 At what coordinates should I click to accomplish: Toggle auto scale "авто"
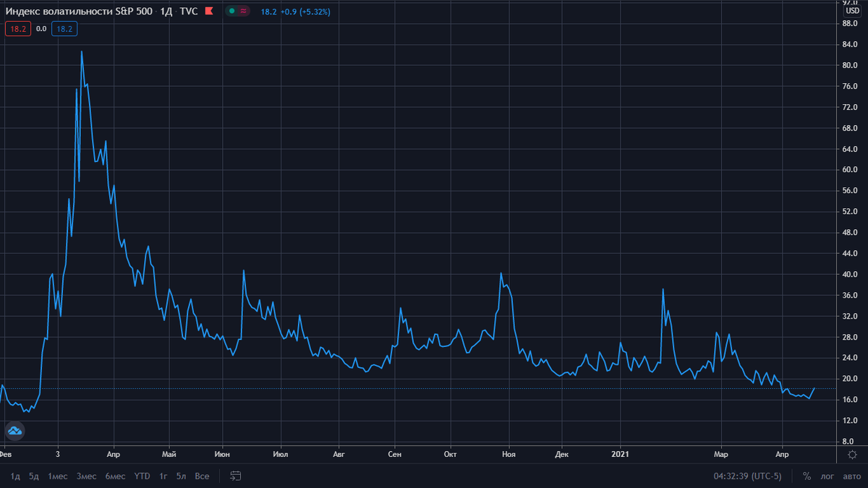[x=851, y=476]
